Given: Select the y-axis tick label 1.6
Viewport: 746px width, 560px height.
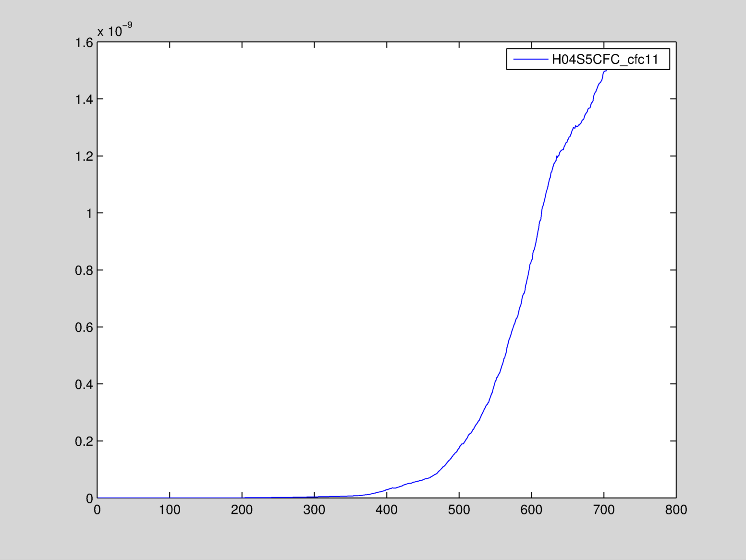Looking at the screenshot, I should (84, 43).
